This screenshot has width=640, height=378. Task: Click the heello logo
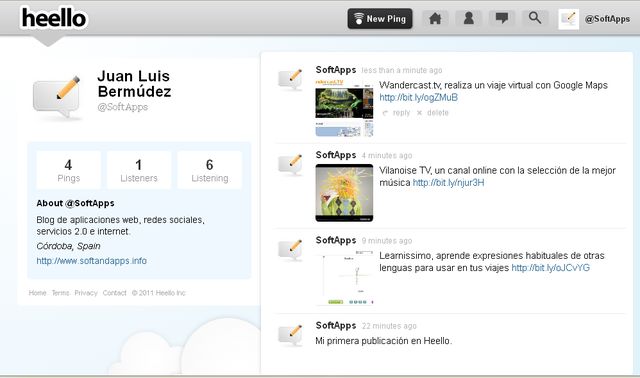54,18
